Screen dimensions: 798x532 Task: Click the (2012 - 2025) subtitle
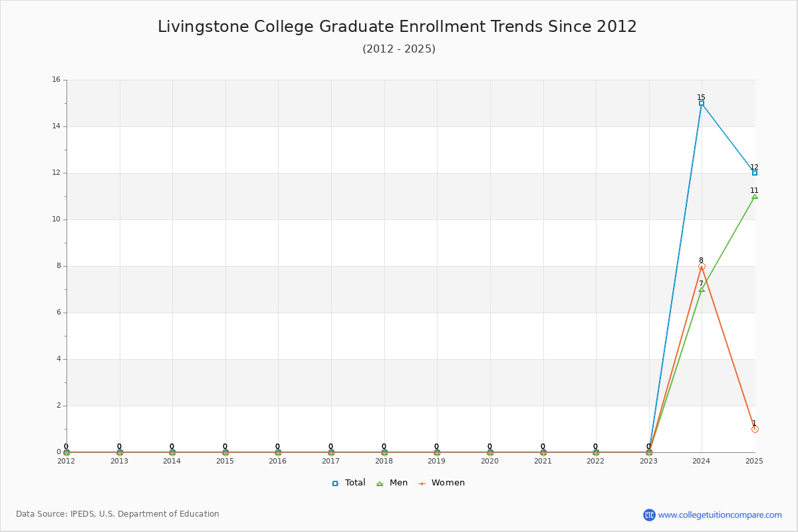[399, 49]
